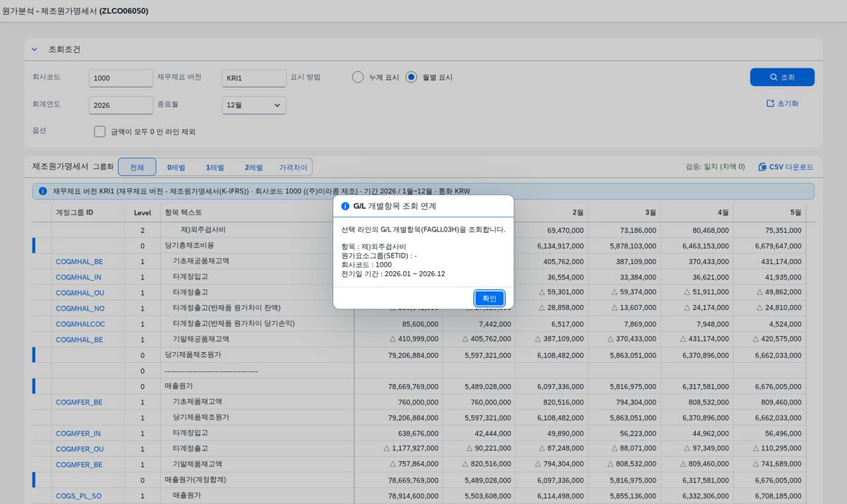Select 타계정출고(반제품 원가차이 잔액) row
This screenshot has width=847, height=504.
tap(227, 308)
